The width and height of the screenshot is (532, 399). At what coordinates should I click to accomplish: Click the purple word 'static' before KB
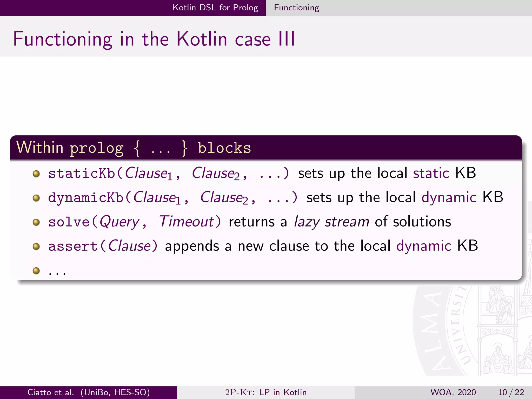click(x=431, y=173)
